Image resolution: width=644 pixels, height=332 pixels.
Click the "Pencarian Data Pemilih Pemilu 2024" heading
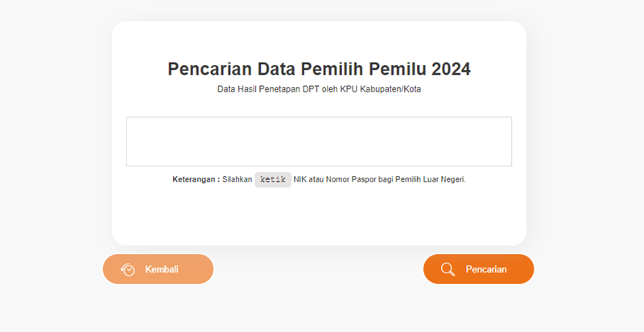pyautogui.click(x=319, y=69)
